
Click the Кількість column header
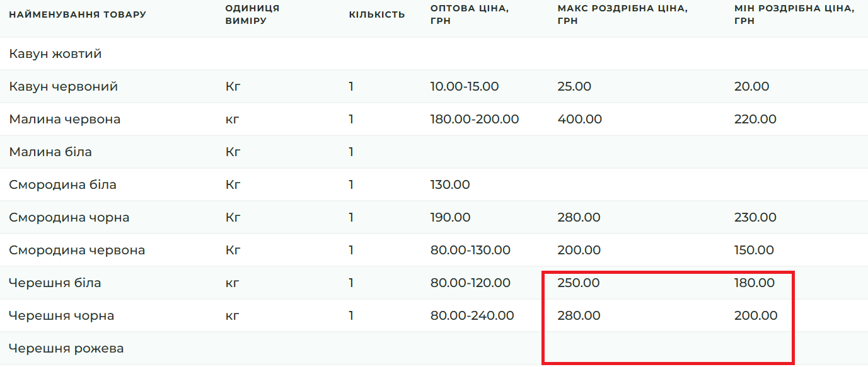377,14
